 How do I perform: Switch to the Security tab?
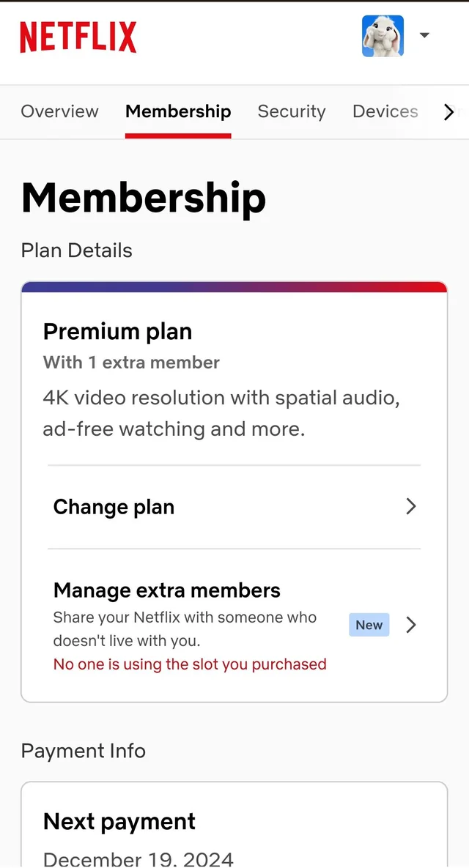pyautogui.click(x=292, y=111)
